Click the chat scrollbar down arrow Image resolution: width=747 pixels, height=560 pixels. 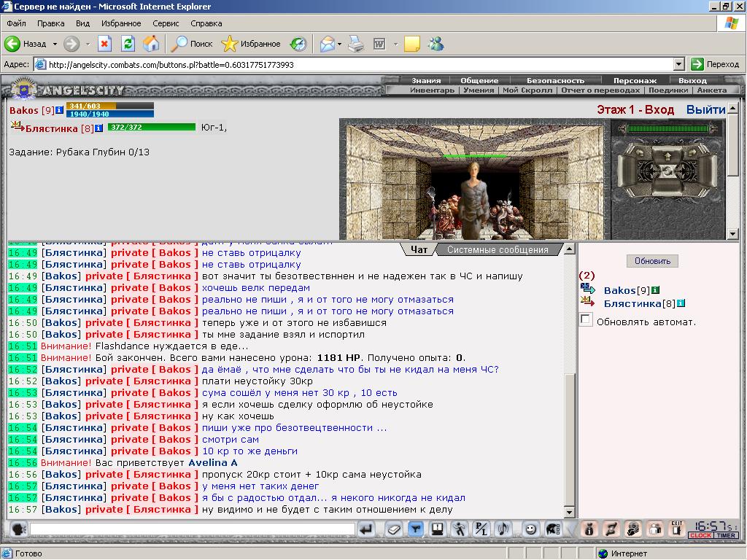point(569,513)
